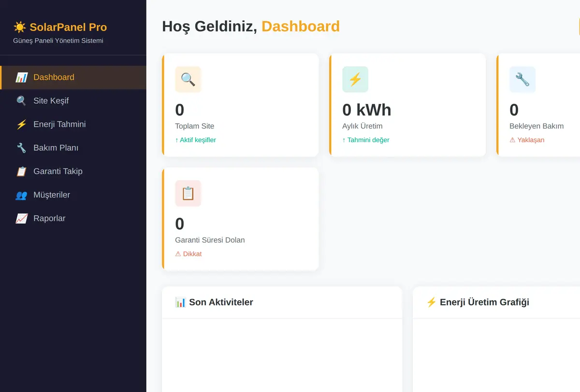Screen dimensions: 580x392
Task: Click the Aktif keşifler status text
Action: tap(195, 140)
